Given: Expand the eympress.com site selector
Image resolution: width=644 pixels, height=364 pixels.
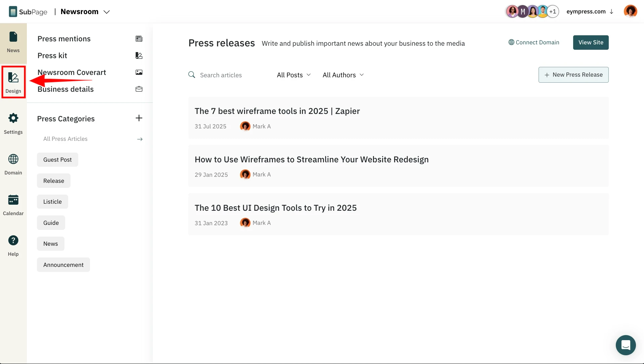Looking at the screenshot, I should pos(590,11).
